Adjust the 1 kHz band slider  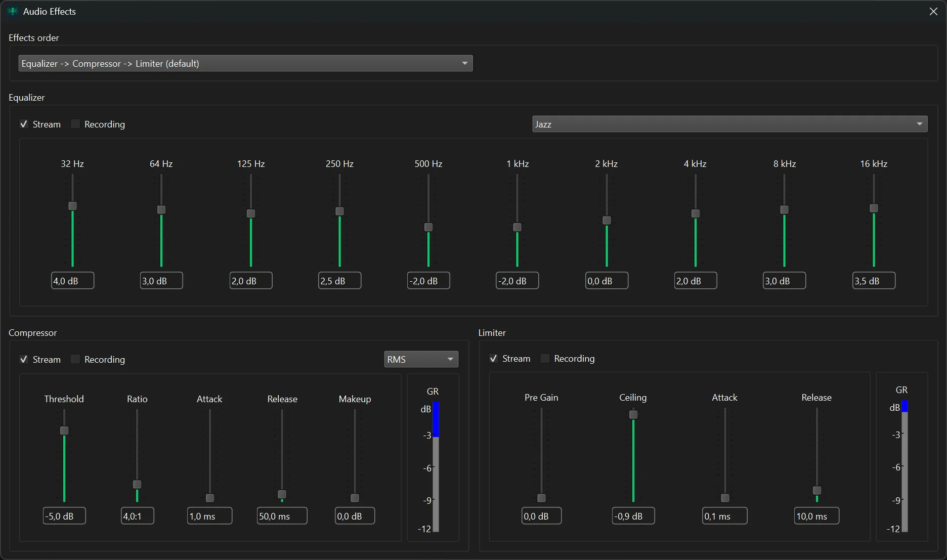click(516, 228)
